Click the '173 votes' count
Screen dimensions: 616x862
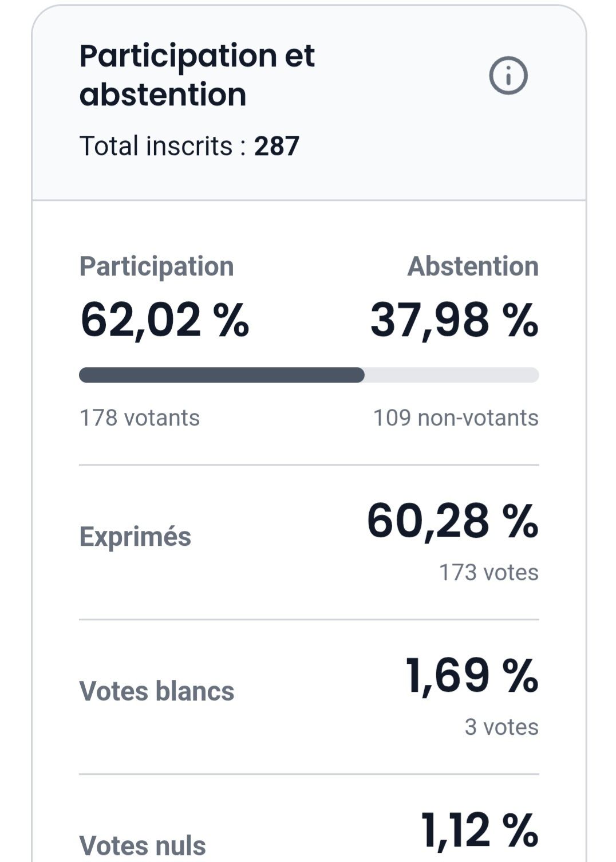(488, 573)
